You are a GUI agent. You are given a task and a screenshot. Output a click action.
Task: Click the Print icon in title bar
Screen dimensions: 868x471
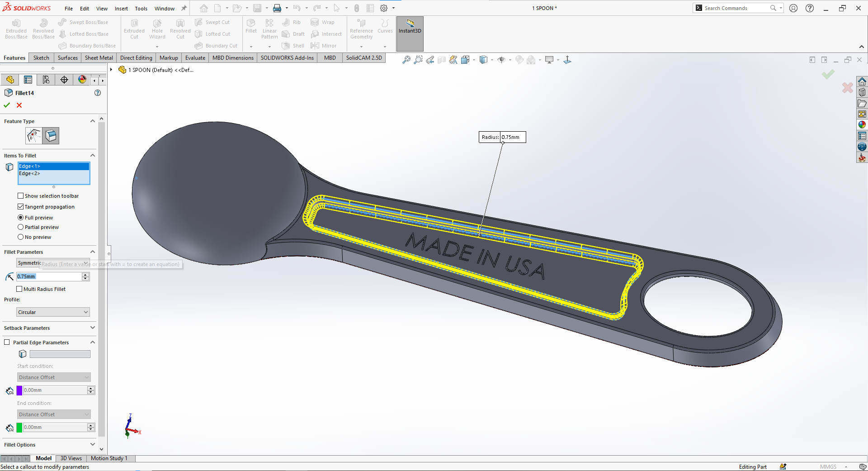(x=277, y=8)
